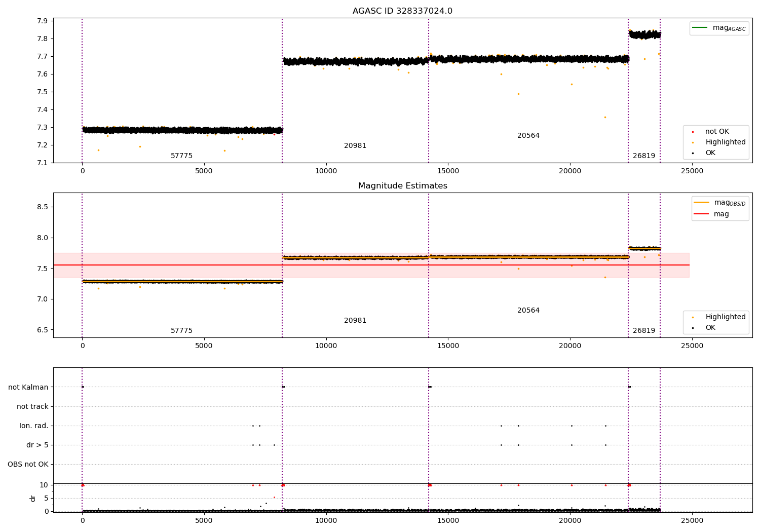
Task: Click the title 'AGASC ID 328337024.0'
Action: [402, 11]
